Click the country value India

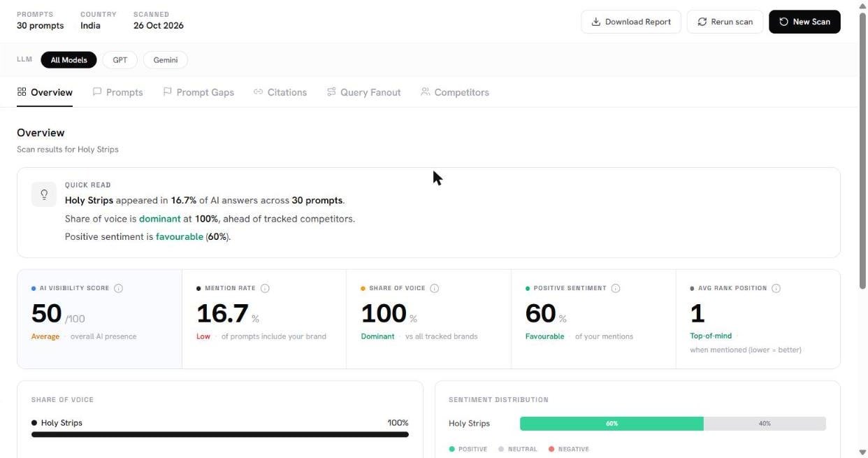tap(90, 26)
